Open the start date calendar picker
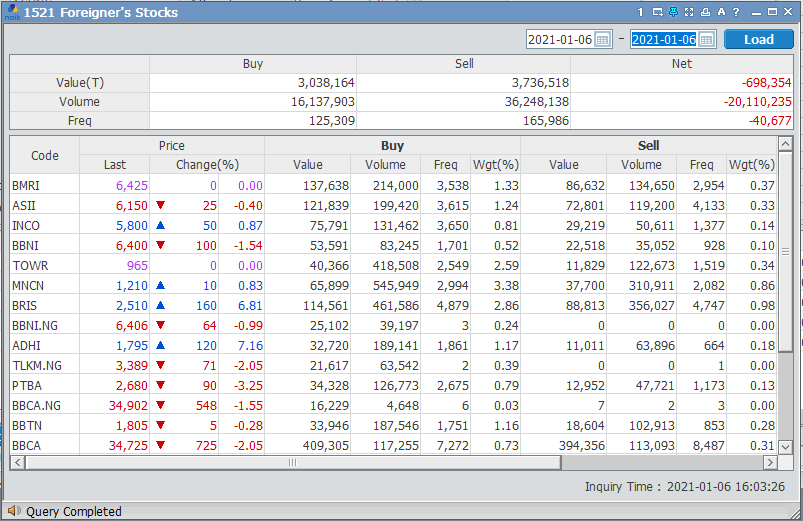Viewport: 803px width, 521px height. coord(601,39)
